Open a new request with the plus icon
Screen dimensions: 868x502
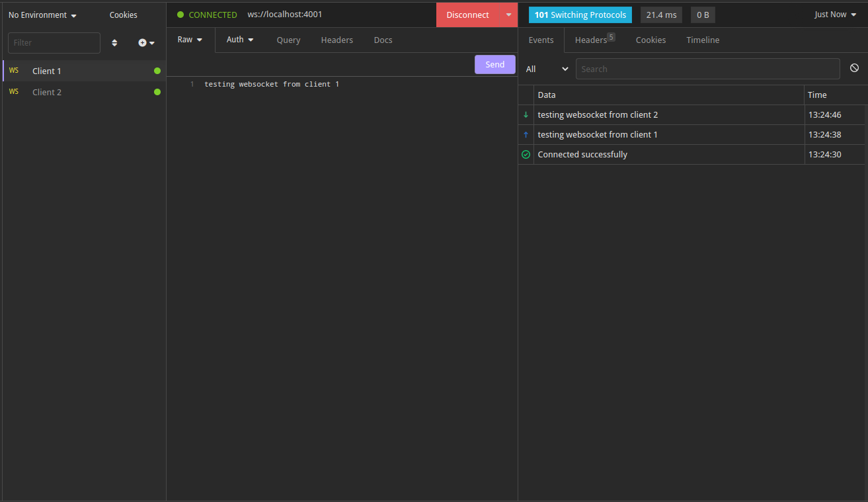coord(142,42)
